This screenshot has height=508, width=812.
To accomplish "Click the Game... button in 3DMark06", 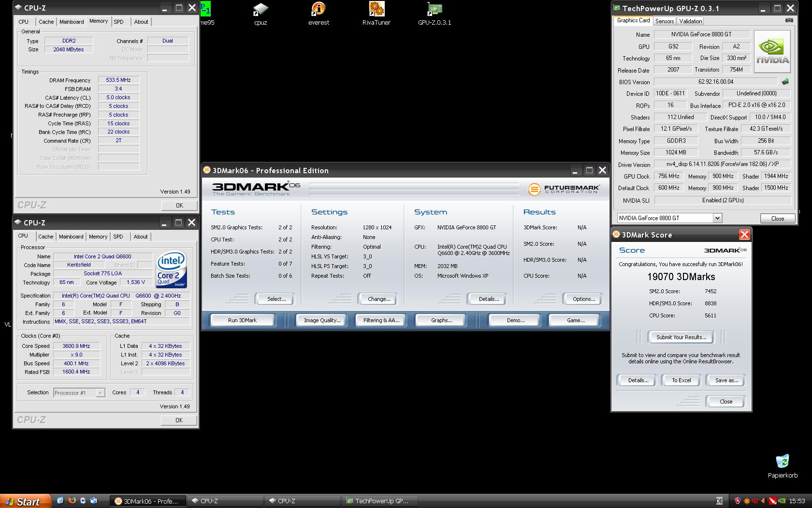I will pos(575,320).
